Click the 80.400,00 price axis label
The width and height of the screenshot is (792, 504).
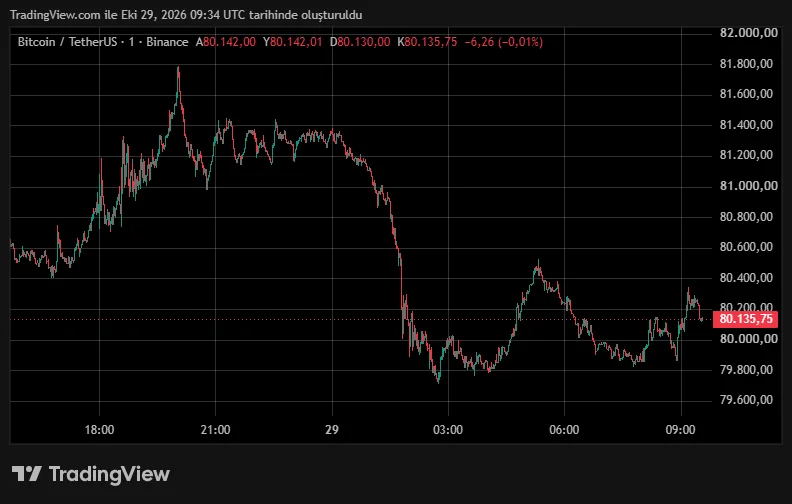[746, 278]
